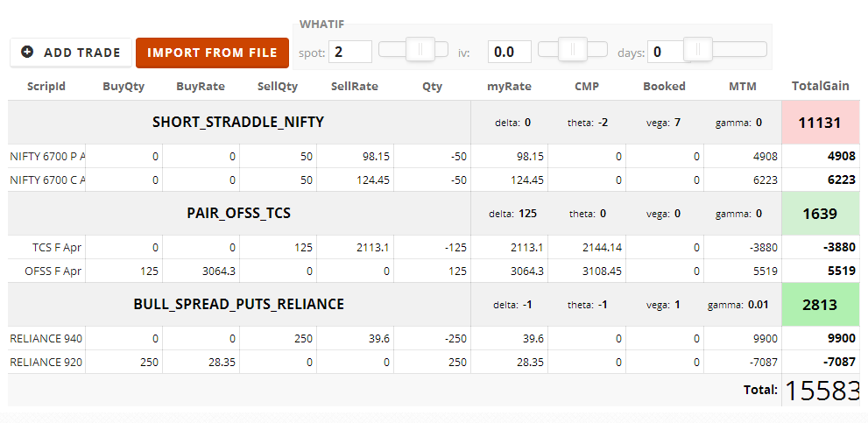Sort by the TotalGain column header

click(821, 86)
